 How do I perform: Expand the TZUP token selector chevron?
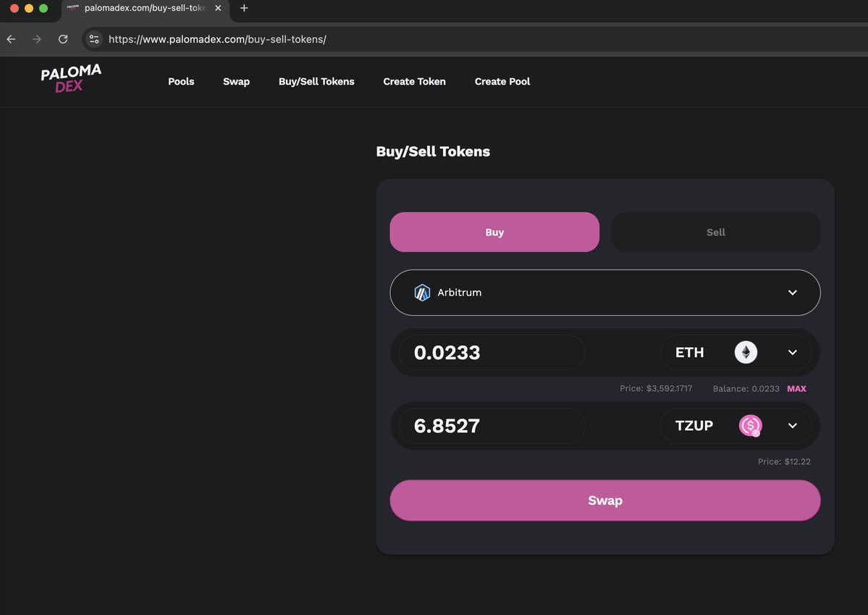[792, 425]
